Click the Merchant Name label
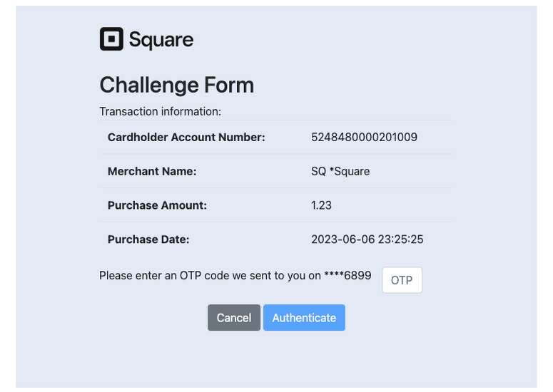Viewport: 553px width, 392px height. tap(152, 171)
